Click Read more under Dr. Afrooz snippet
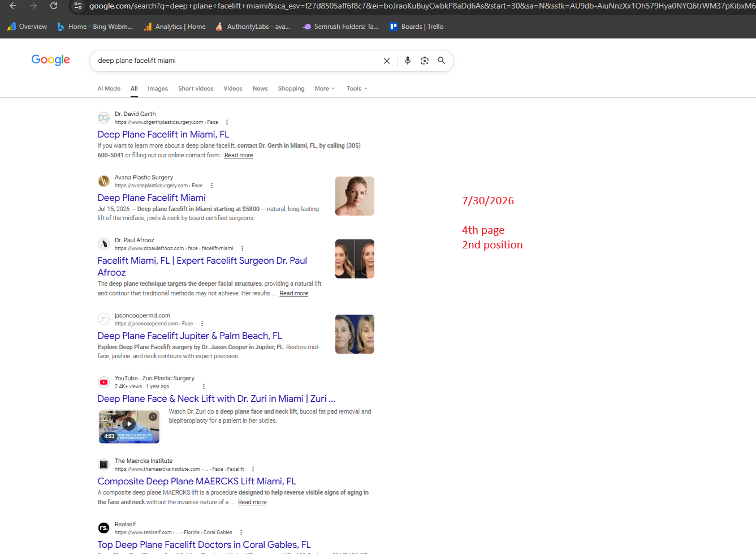 [294, 294]
